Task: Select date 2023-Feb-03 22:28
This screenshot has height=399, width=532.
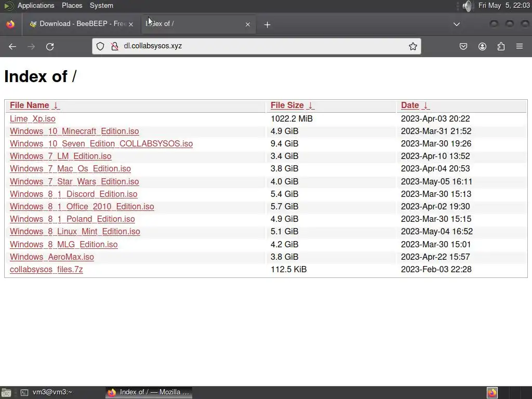Action: pyautogui.click(x=436, y=270)
